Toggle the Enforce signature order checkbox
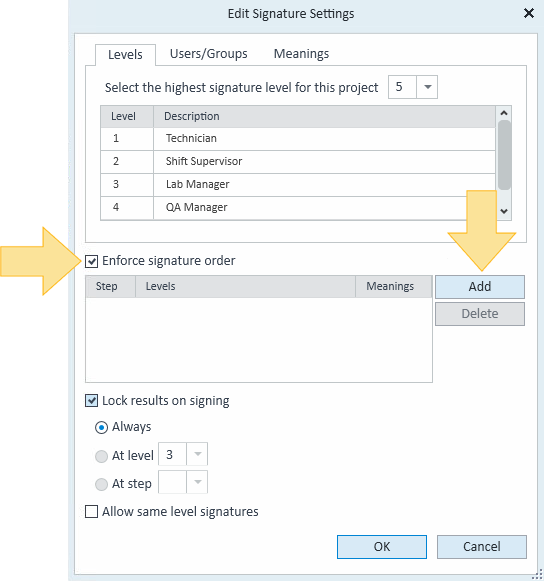544x581 pixels. point(92,261)
